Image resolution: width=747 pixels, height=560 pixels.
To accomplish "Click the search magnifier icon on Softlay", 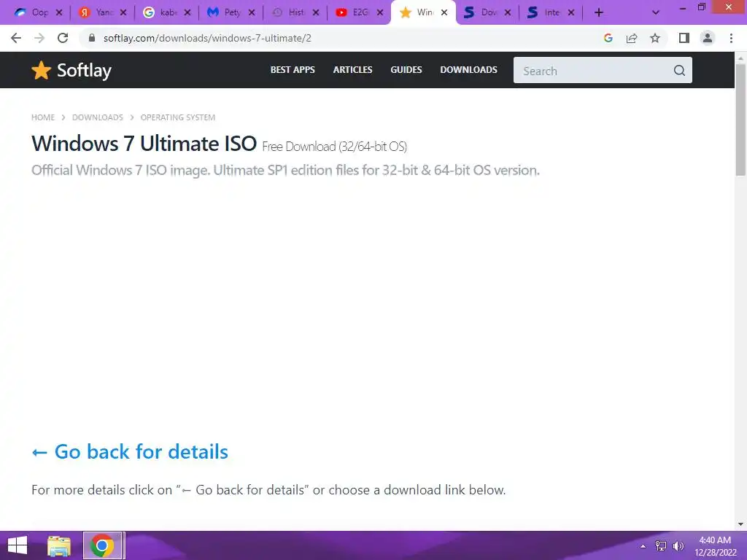I will (679, 71).
